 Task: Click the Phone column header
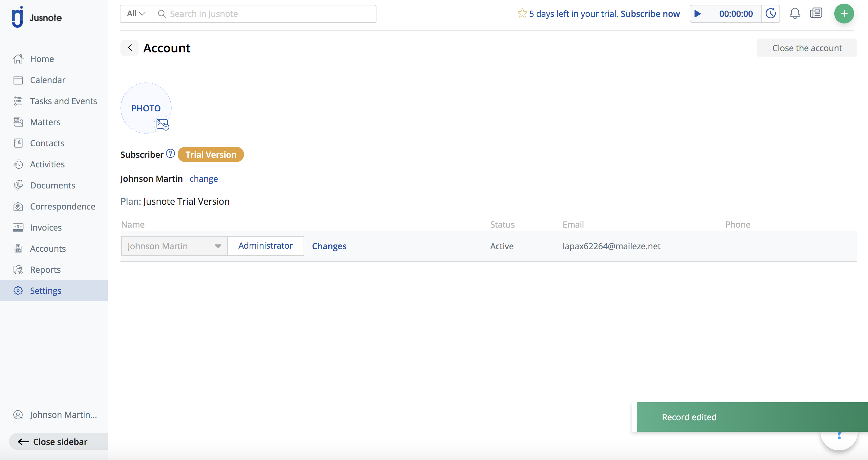click(738, 225)
